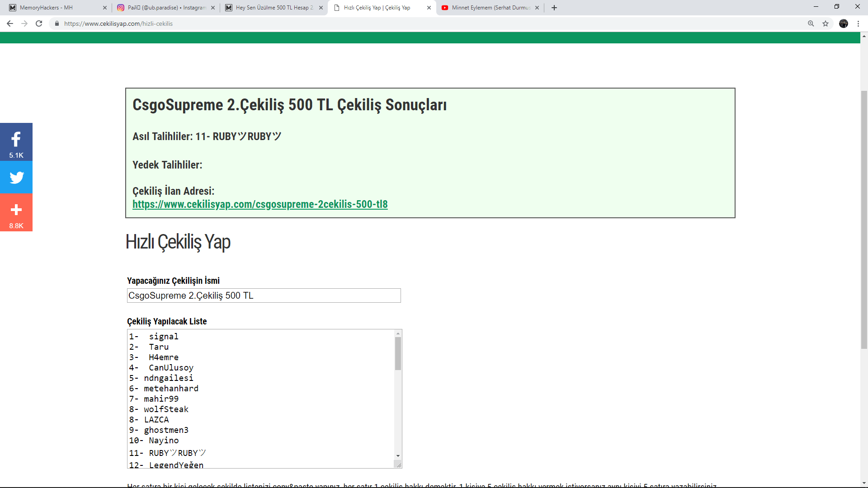Click the '7- mahir99' list entry
This screenshot has width=868, height=488.
[154, 399]
